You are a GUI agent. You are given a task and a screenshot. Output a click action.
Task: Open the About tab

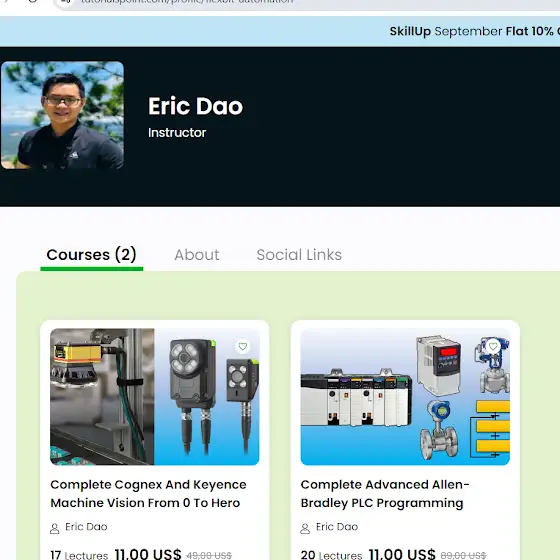[197, 255]
